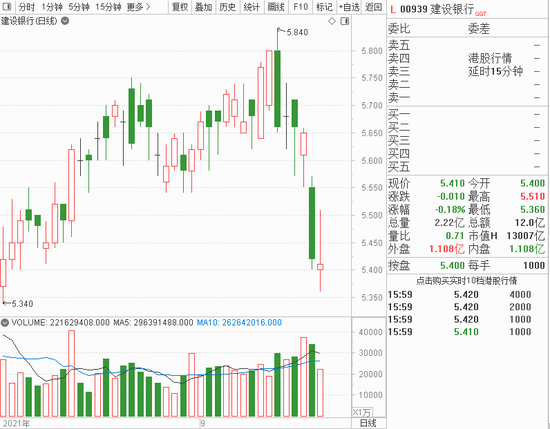Click X1万 volume unit label

pyautogui.click(x=363, y=412)
